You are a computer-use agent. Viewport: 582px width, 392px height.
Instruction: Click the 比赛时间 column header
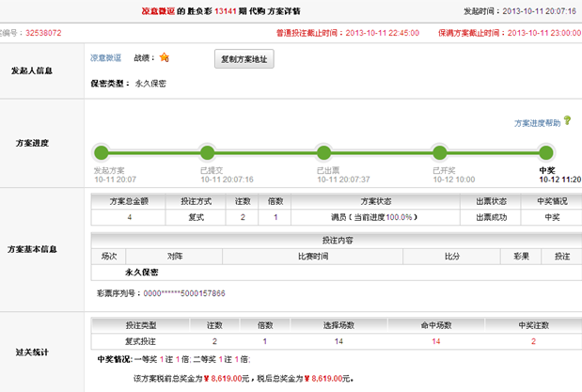pos(335,255)
